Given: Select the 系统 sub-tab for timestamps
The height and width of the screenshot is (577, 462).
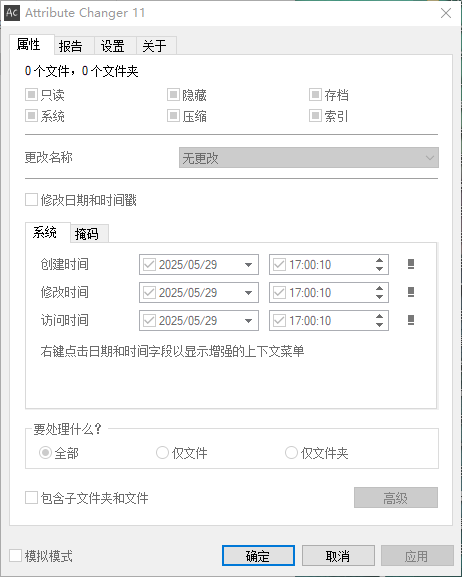Looking at the screenshot, I should pyautogui.click(x=47, y=232).
